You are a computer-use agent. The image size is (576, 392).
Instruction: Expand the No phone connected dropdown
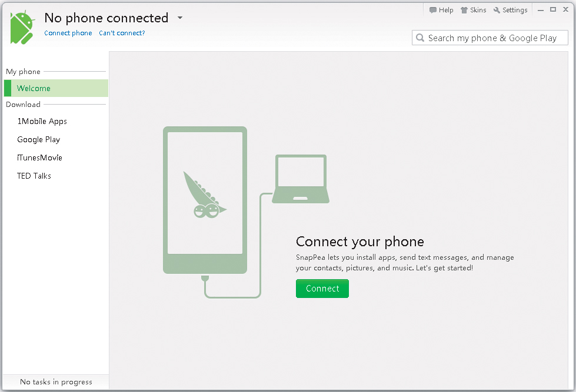coord(179,18)
